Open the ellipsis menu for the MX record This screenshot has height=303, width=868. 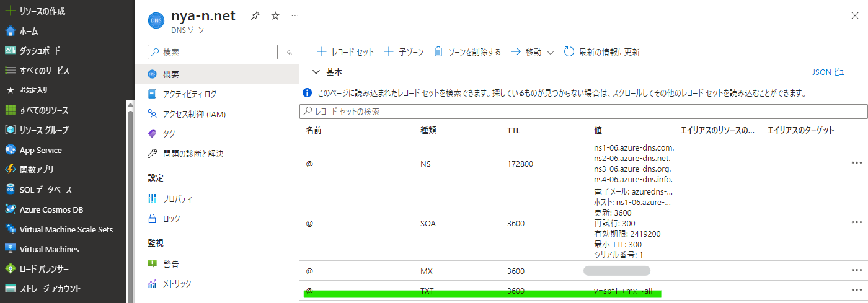(x=857, y=271)
